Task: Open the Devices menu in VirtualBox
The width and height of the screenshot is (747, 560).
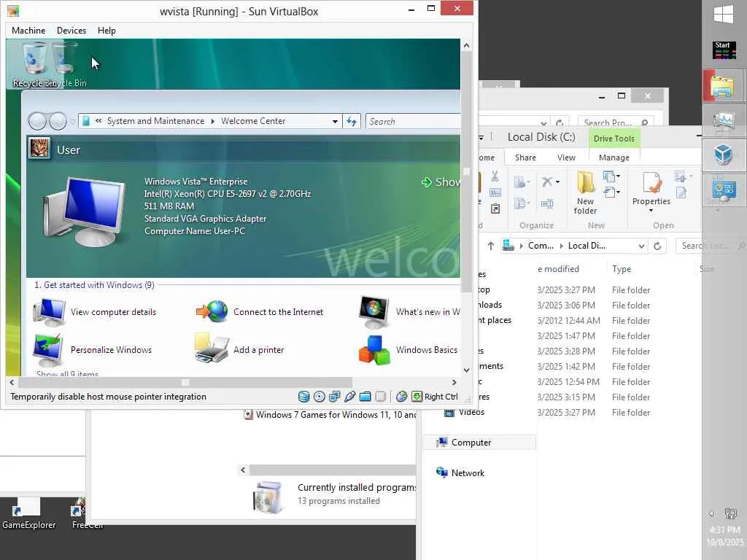Action: point(71,31)
